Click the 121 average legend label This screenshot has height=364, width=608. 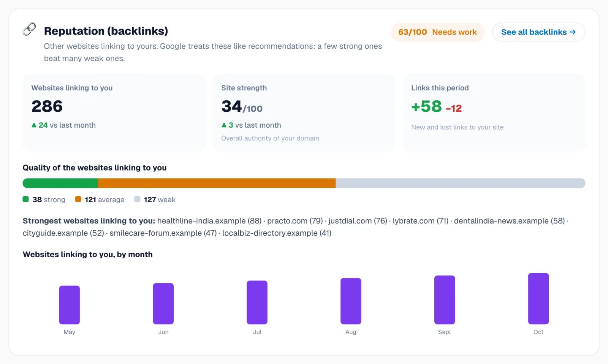(x=104, y=199)
